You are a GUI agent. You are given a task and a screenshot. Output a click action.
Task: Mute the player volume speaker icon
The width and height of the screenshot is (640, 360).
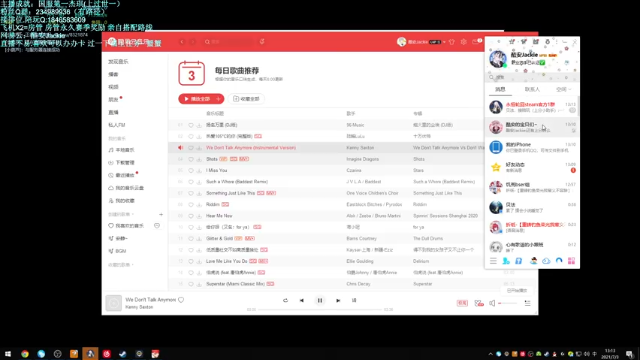click(x=492, y=303)
